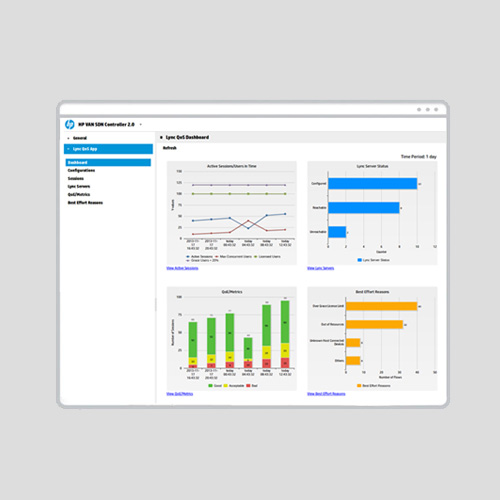Viewport: 500px width, 500px height.
Task: Open Configurations in the sidebar
Action: (x=81, y=170)
